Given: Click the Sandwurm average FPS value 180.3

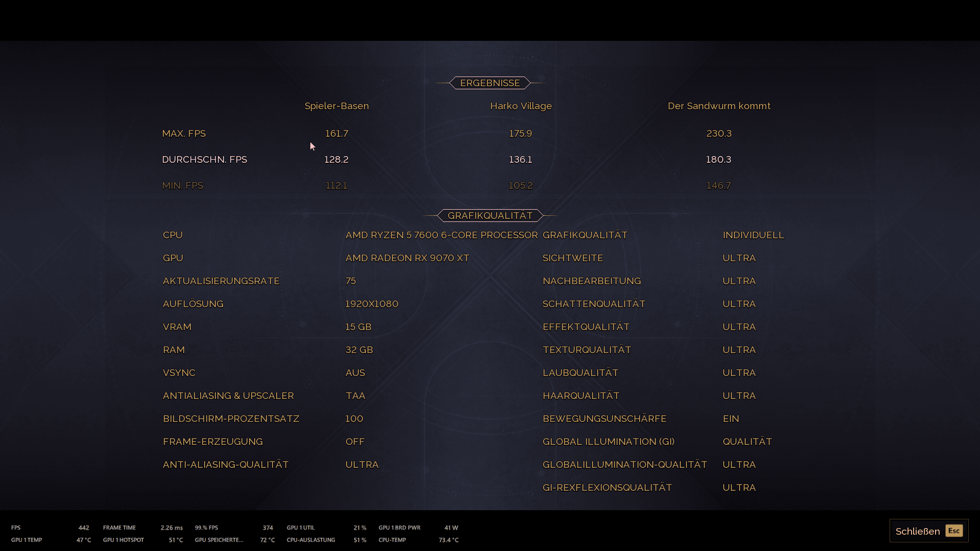Looking at the screenshot, I should [718, 160].
